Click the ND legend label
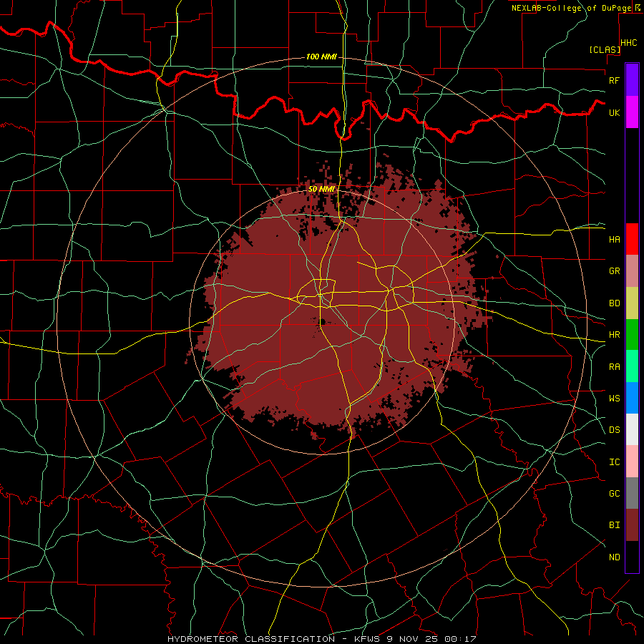 (x=614, y=557)
